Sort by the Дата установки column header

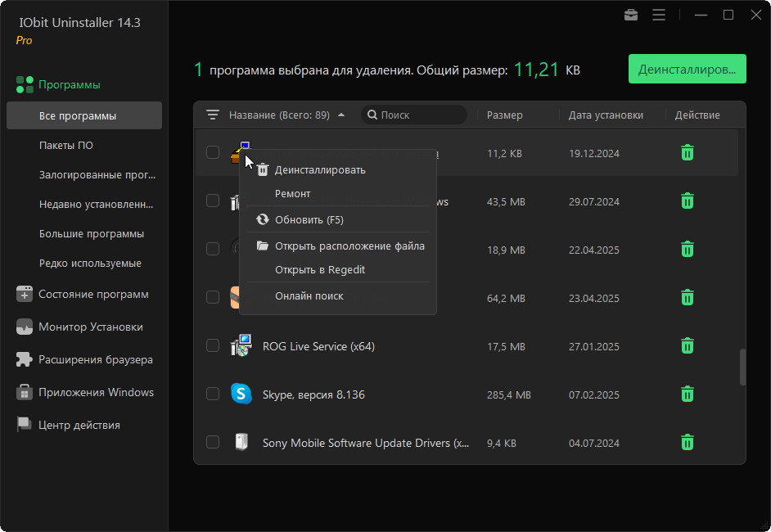pos(606,115)
